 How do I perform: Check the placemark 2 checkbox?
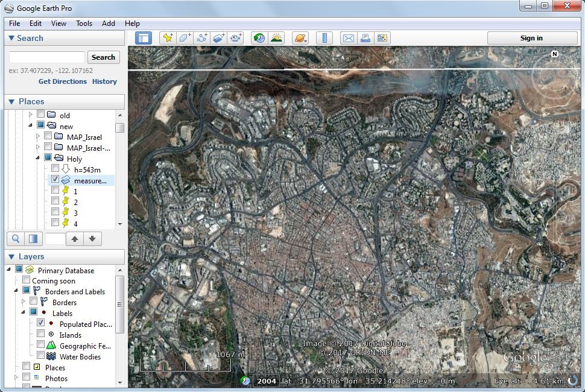[55, 201]
